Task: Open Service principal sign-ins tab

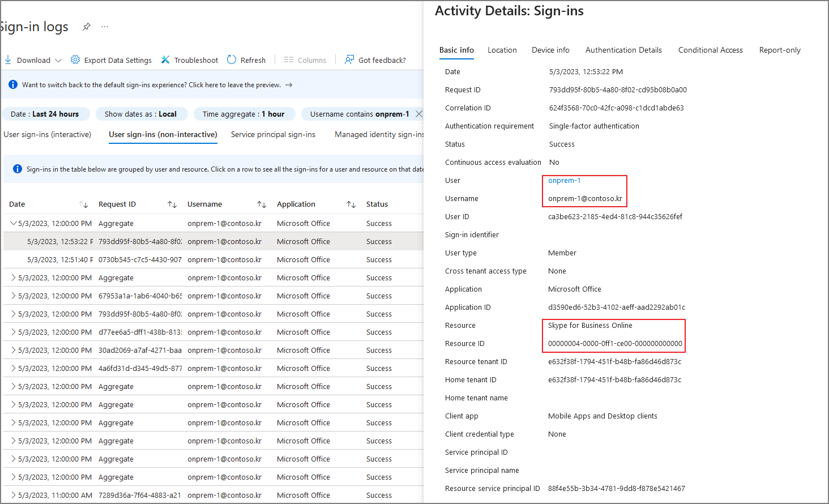Action: (273, 134)
